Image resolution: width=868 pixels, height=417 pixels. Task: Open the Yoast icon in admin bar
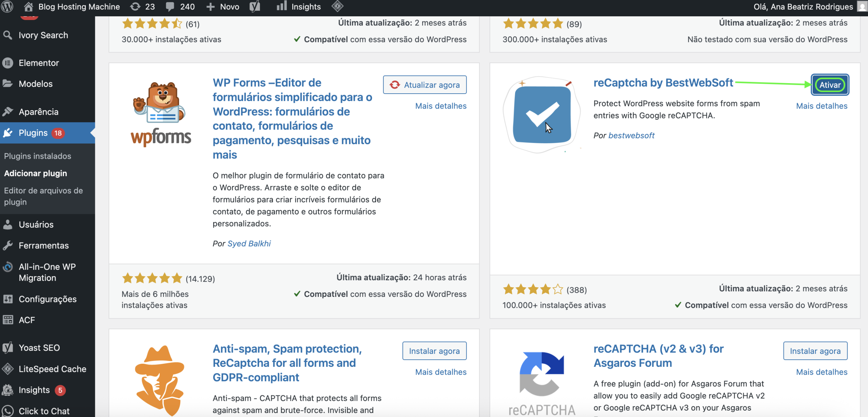255,6
